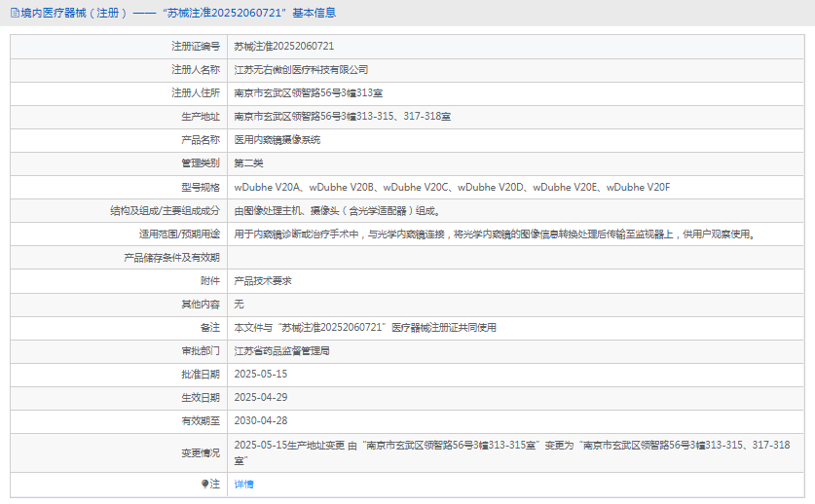Click the 适用范围/预期用途 label
Image resolution: width=815 pixels, height=504 pixels.
click(x=179, y=234)
